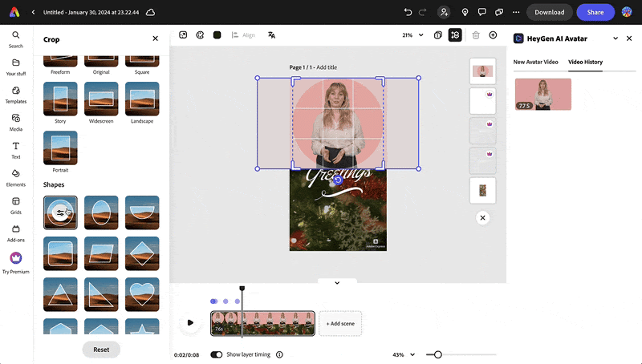Select the triangle crop shape
The height and width of the screenshot is (364, 642).
60,294
